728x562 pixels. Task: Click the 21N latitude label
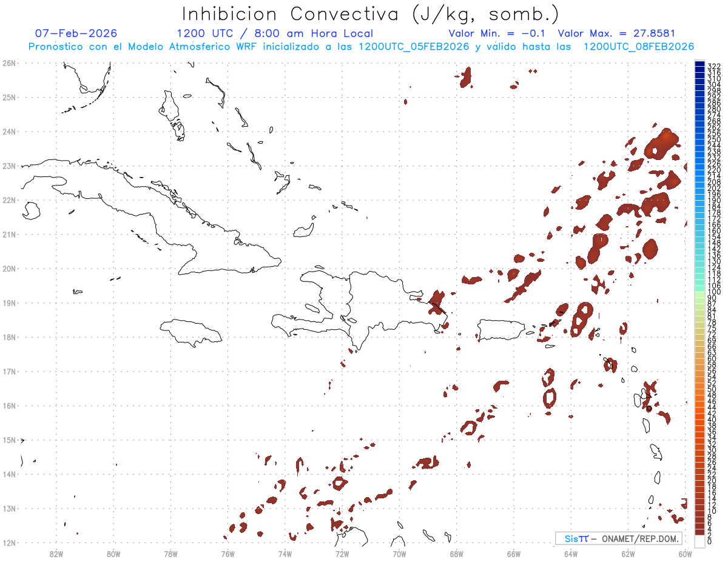9,235
